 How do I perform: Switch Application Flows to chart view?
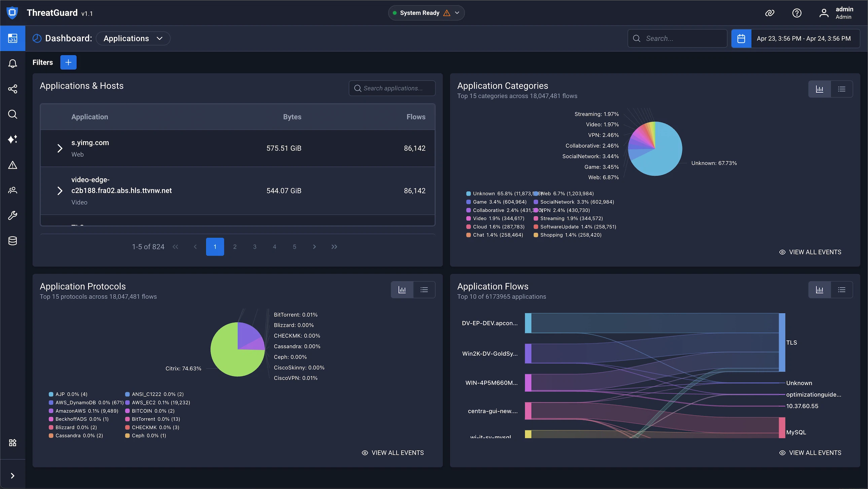point(820,289)
